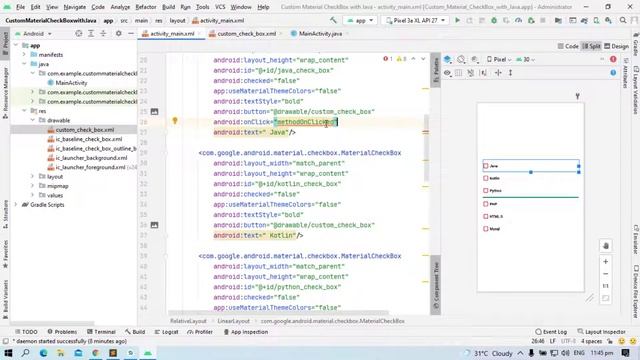Click red error indicator in design panel
Image resolution: width=640 pixels, height=360 pixels.
pyautogui.click(x=613, y=60)
